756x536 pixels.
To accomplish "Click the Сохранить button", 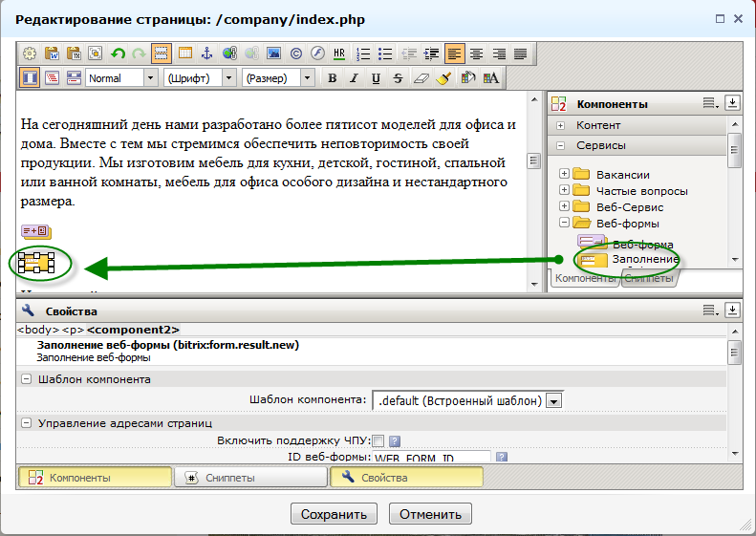I will tap(333, 514).
